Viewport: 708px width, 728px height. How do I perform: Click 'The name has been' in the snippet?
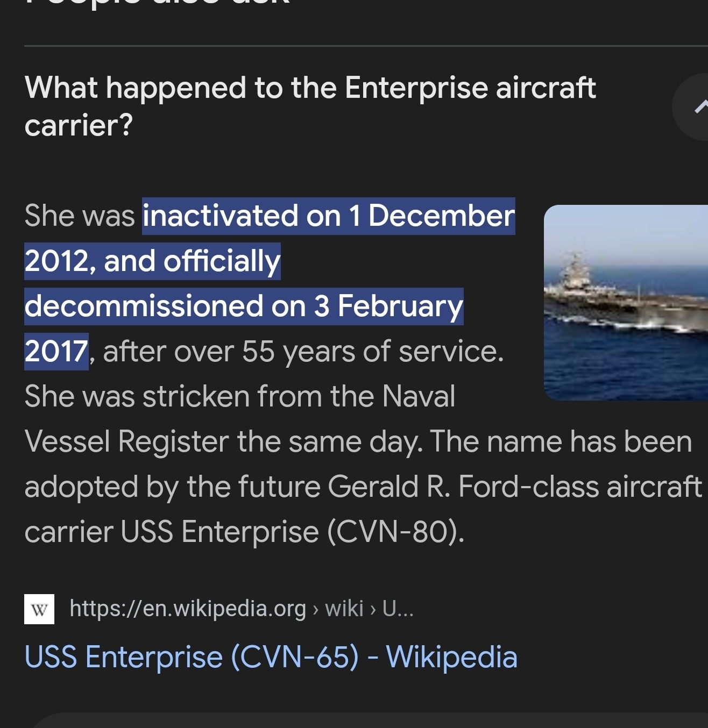pos(561,442)
